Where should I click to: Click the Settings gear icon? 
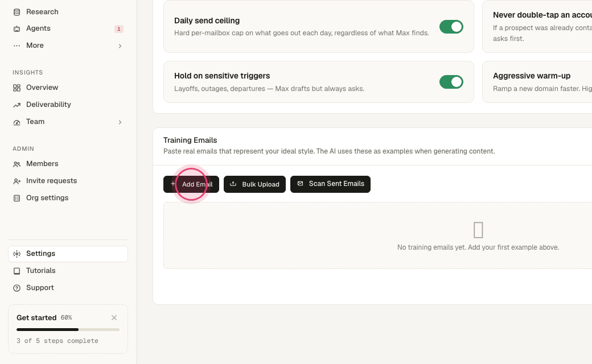tap(17, 254)
